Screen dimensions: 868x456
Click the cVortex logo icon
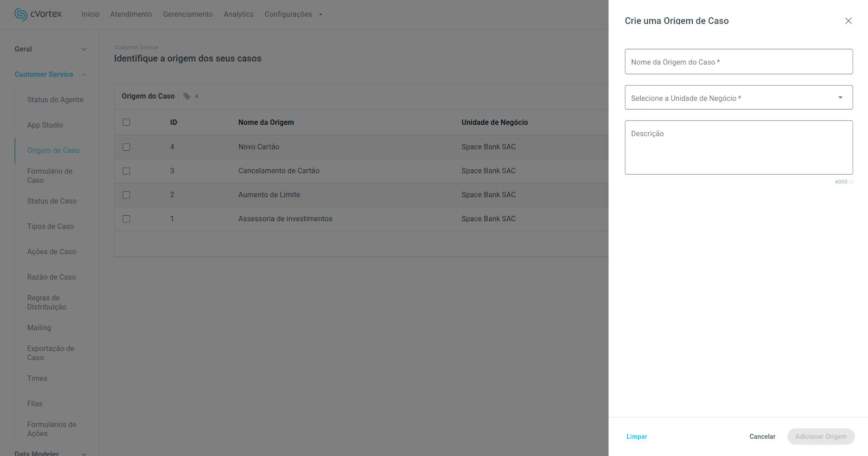21,14
